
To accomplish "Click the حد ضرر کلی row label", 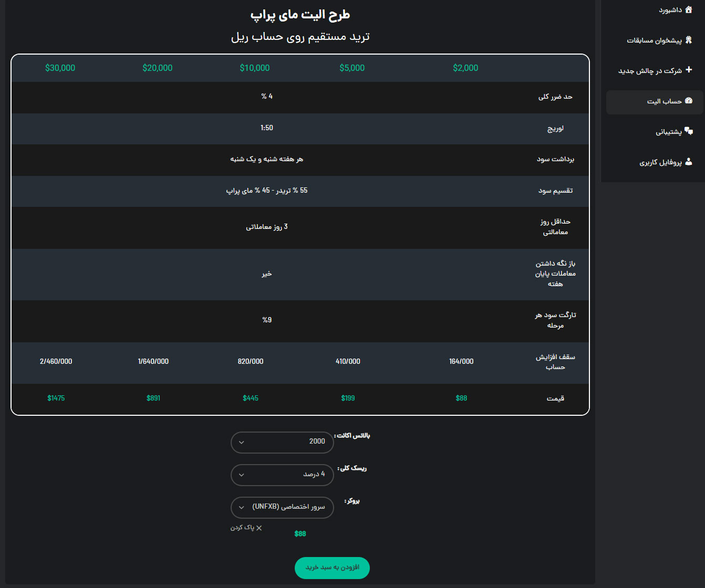I will (555, 97).
